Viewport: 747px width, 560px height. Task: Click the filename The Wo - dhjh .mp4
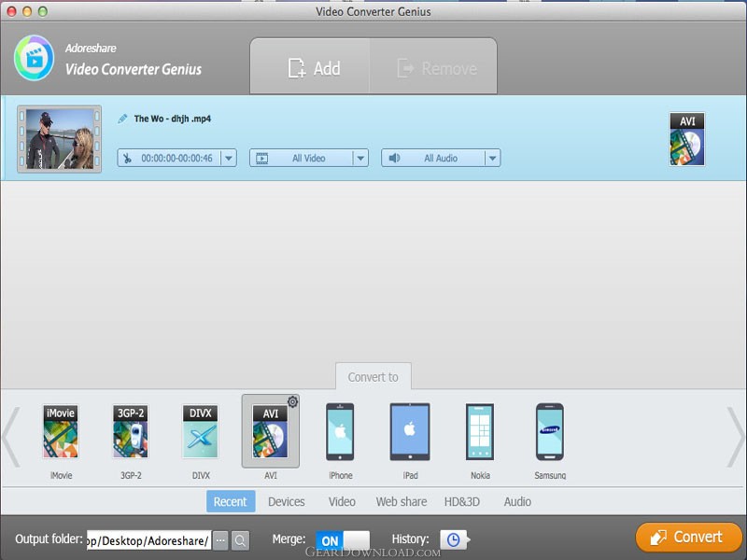click(x=173, y=119)
